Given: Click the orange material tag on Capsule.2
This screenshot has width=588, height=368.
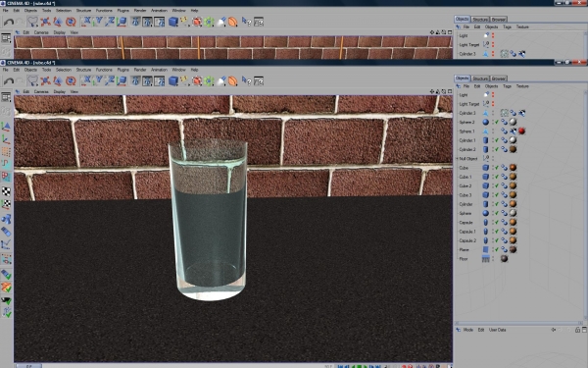Looking at the screenshot, I should point(513,240).
